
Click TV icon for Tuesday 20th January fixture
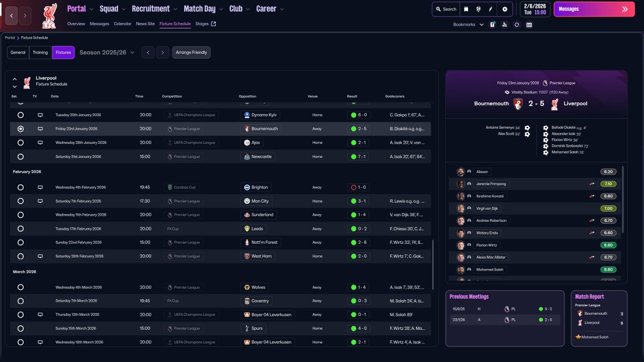pyautogui.click(x=40, y=115)
